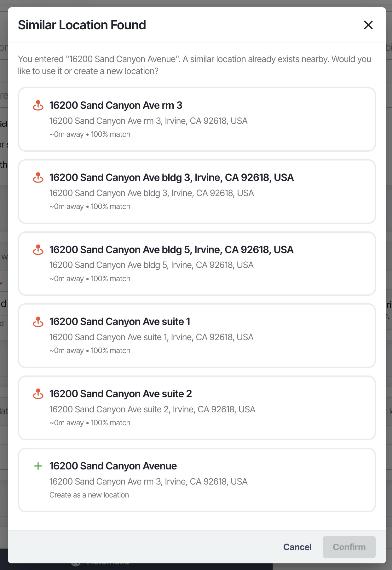The width and height of the screenshot is (392, 570).
Task: Select "16200 Sand Canyon Avenue" new location option
Action: 113,466
